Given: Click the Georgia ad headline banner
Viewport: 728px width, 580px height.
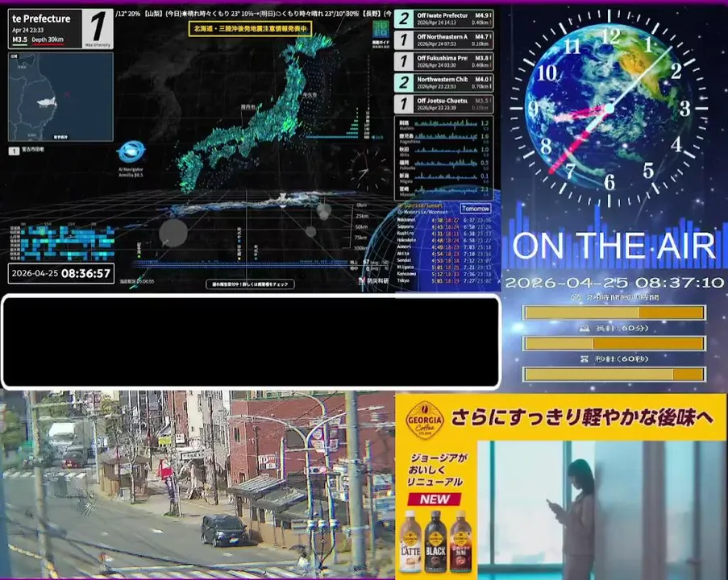Looking at the screenshot, I should coord(581,417).
